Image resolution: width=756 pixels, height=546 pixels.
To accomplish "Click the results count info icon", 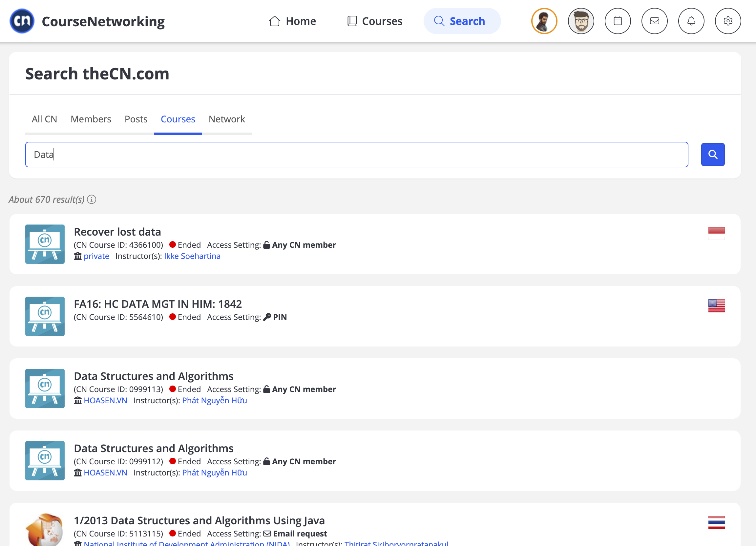I will 92,199.
